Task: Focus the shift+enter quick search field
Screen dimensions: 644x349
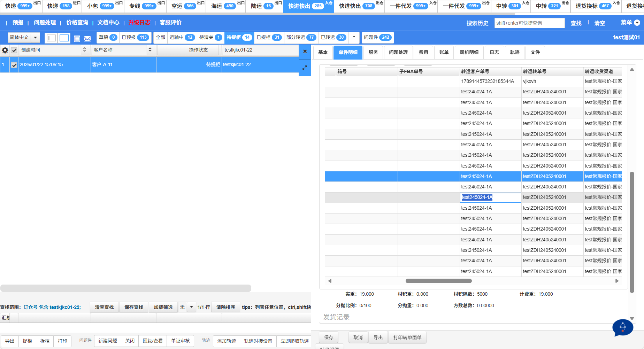Action: [x=529, y=23]
